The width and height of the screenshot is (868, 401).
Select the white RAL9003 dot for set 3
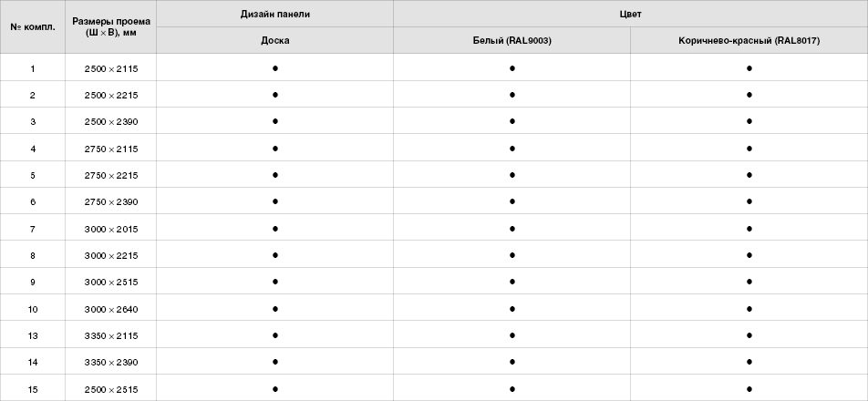pos(512,121)
